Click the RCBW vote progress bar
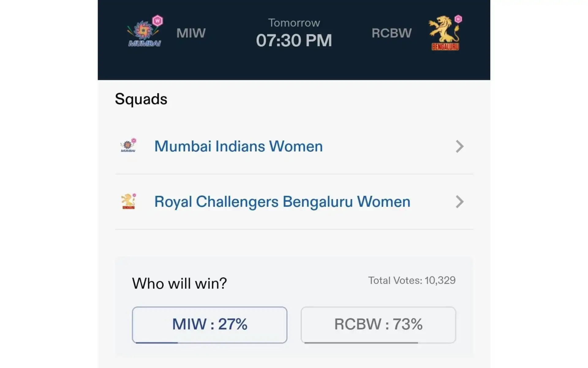This screenshot has width=588, height=368. (x=361, y=343)
